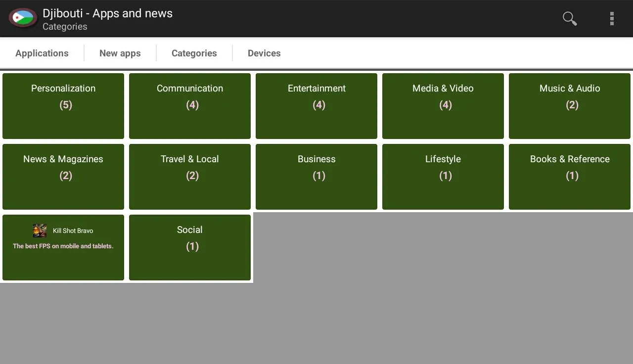Open the Social category tile
The width and height of the screenshot is (633, 364).
(x=190, y=247)
